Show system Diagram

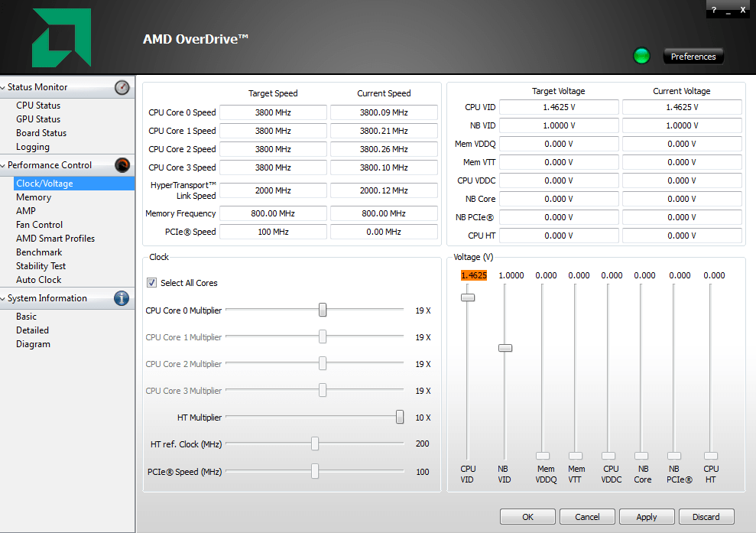pos(33,344)
